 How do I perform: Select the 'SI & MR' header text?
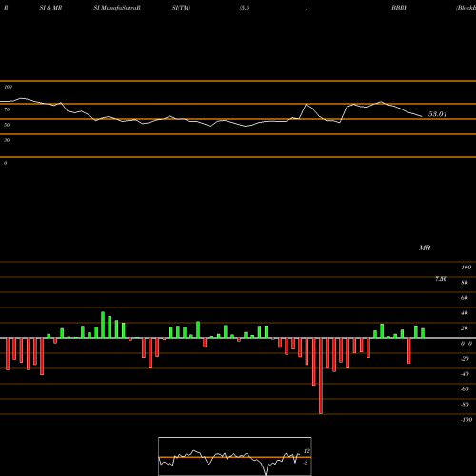(x=50, y=8)
